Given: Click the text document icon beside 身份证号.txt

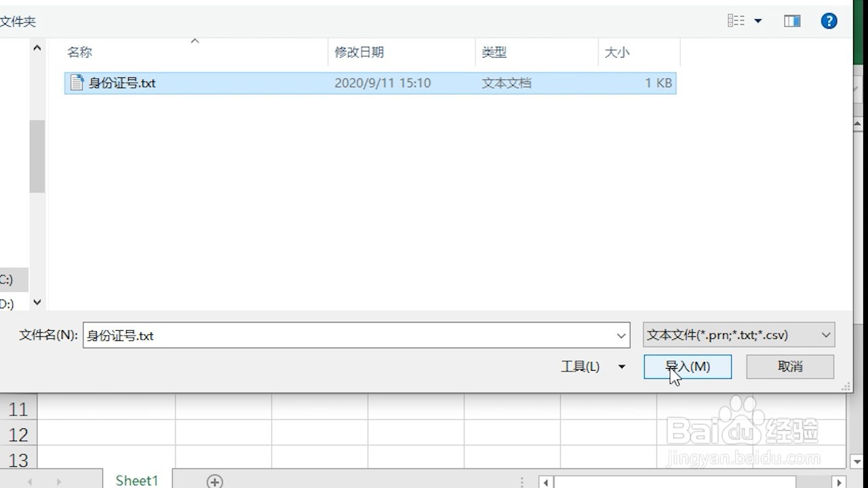Looking at the screenshot, I should [75, 83].
